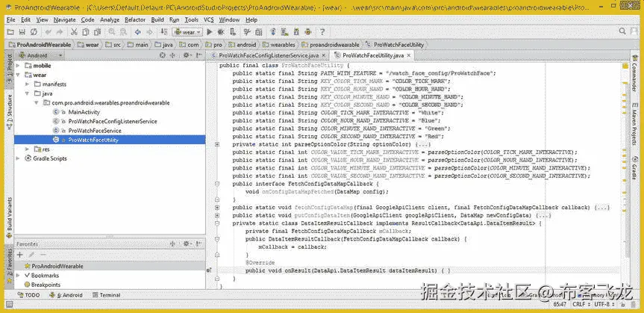This screenshot has height=313, width=644.
Task: Navigate Forward with the arrow icon
Action: [x=149, y=31]
